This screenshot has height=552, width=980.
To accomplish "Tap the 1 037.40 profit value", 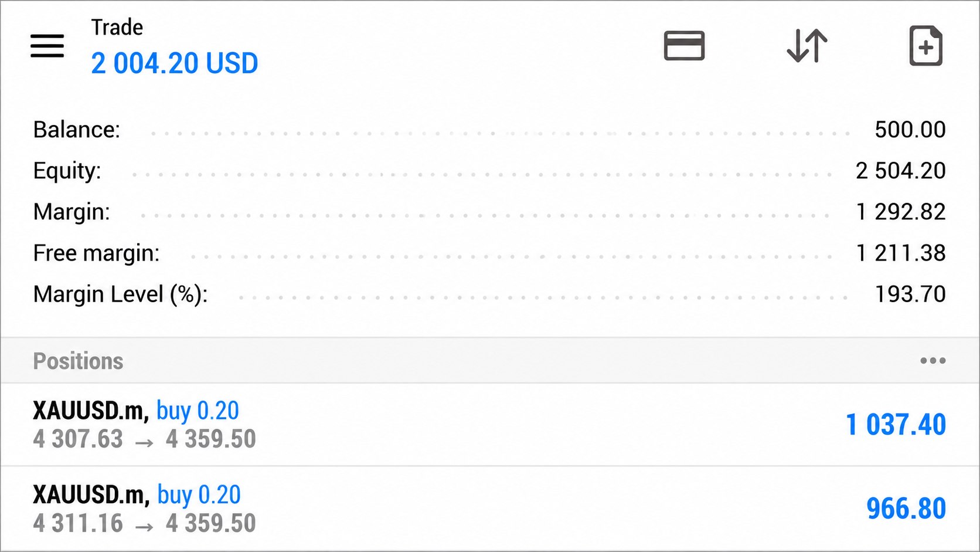I will tap(896, 425).
